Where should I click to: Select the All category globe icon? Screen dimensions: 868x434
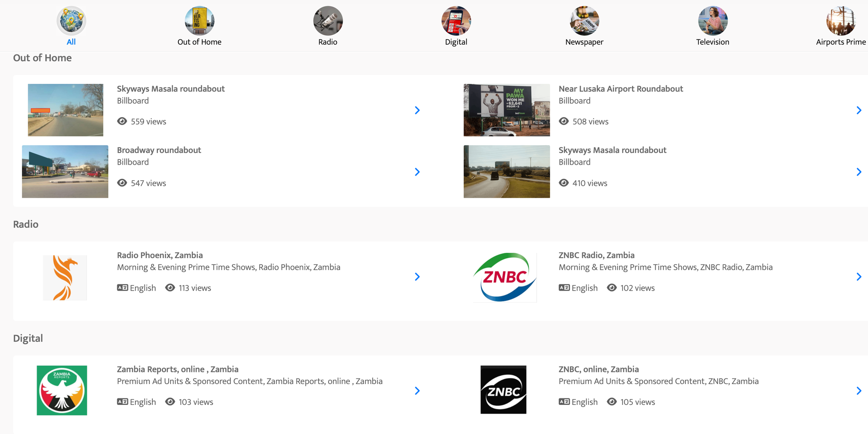point(71,20)
